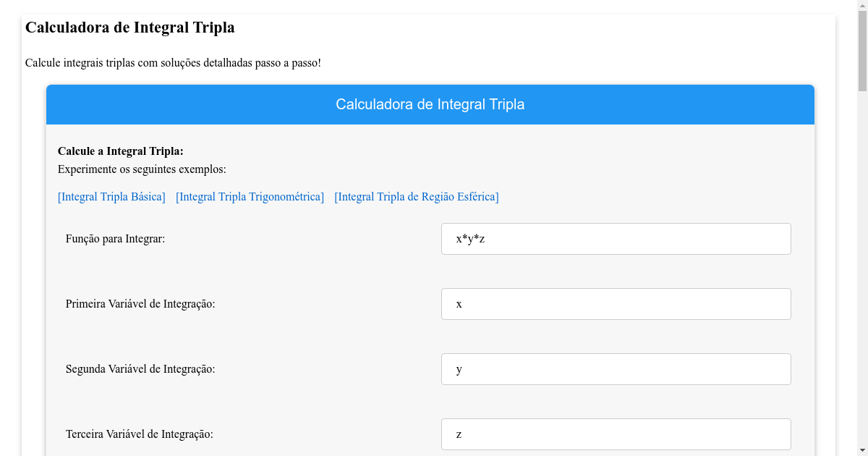Click the 'Terceira Variável de Integração:' label
This screenshot has width=868, height=456.
tap(139, 434)
